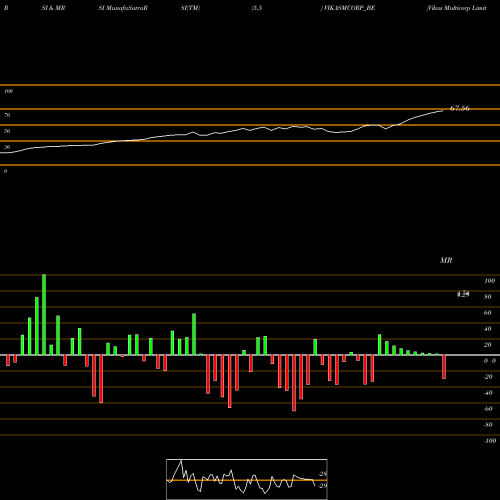This screenshot has height=500, width=500.
Task: Click the tallest green MR histogram bar
Action: coord(44,315)
